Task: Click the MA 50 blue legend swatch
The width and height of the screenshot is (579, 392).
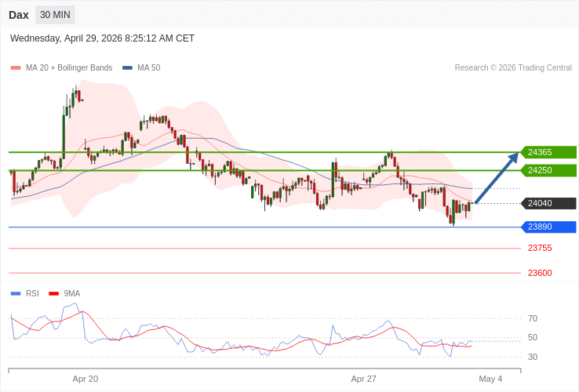Action: pyautogui.click(x=127, y=68)
